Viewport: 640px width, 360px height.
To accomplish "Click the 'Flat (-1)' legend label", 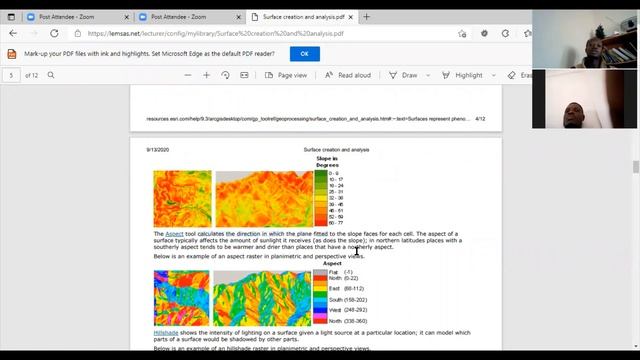I will click(340, 272).
